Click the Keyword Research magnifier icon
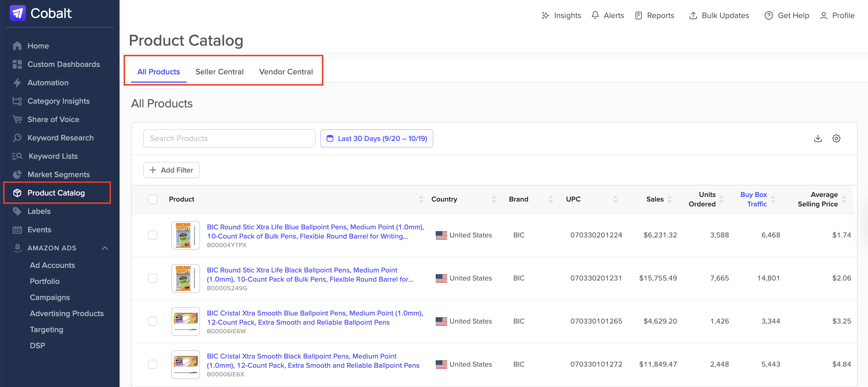Viewport: 868px width, 387px height. (17, 138)
